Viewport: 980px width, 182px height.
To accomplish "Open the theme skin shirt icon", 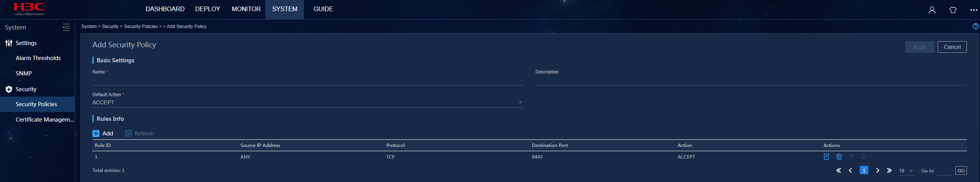I will pos(953,10).
